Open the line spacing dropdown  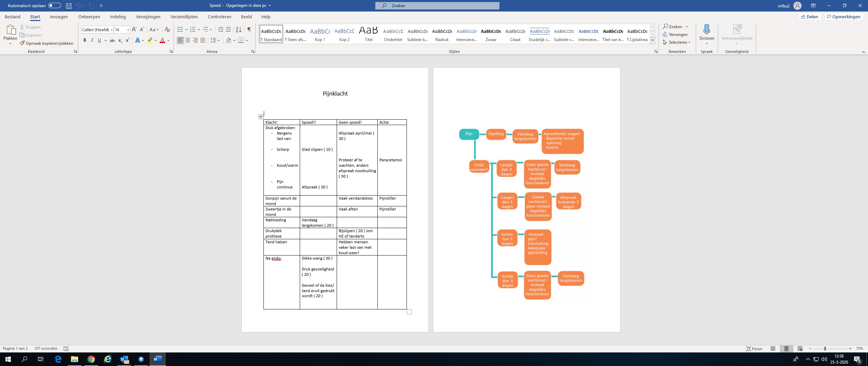pyautogui.click(x=215, y=40)
